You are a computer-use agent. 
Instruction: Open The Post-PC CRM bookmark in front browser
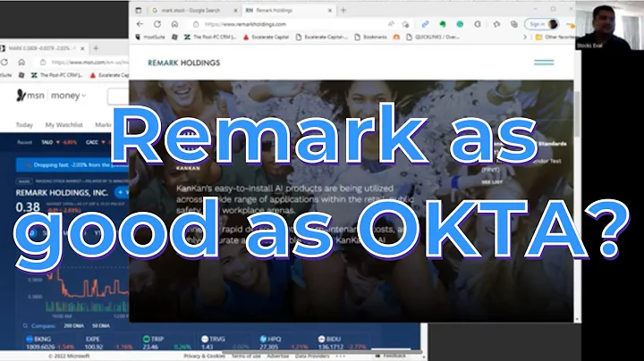210,37
